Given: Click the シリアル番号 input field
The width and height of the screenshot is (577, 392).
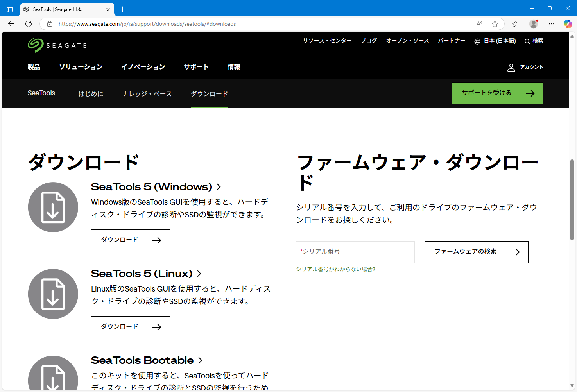Looking at the screenshot, I should [355, 252].
